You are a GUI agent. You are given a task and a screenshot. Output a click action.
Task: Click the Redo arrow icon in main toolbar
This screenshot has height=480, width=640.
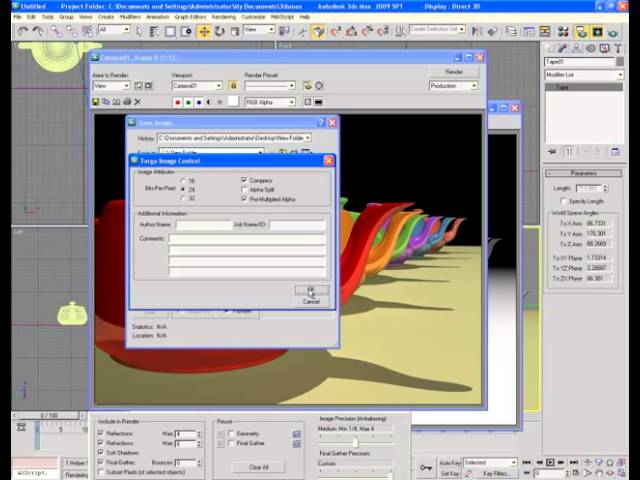tap(38, 31)
